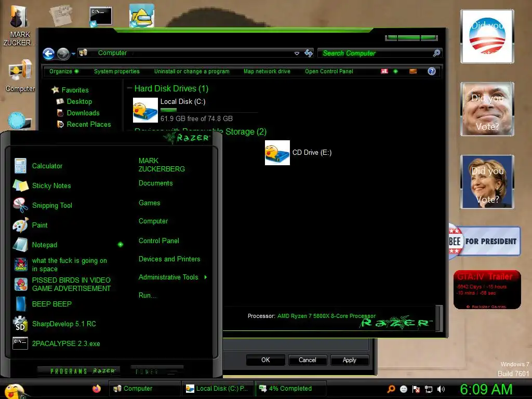The image size is (532, 399).
Task: Open Games from the start menu
Action: (149, 203)
